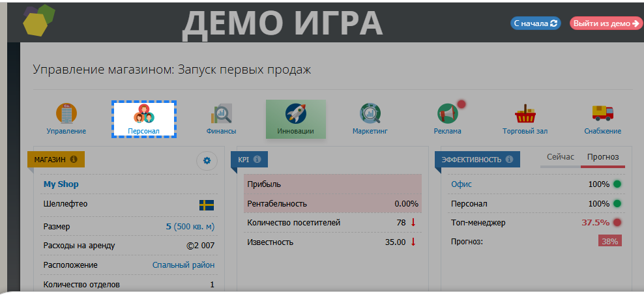Viewport: 644px width, 301px height.
Task: Switch to the Сейчас tab
Action: coord(560,157)
